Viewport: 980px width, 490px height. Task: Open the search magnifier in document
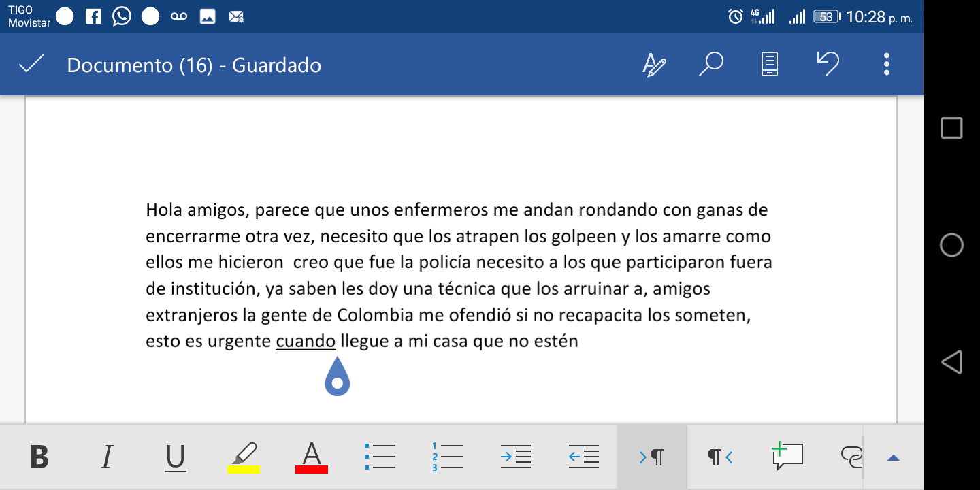[711, 65]
